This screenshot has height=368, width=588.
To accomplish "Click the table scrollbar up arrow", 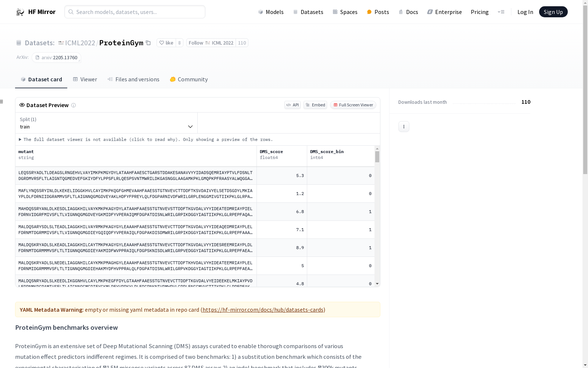I will point(377,149).
